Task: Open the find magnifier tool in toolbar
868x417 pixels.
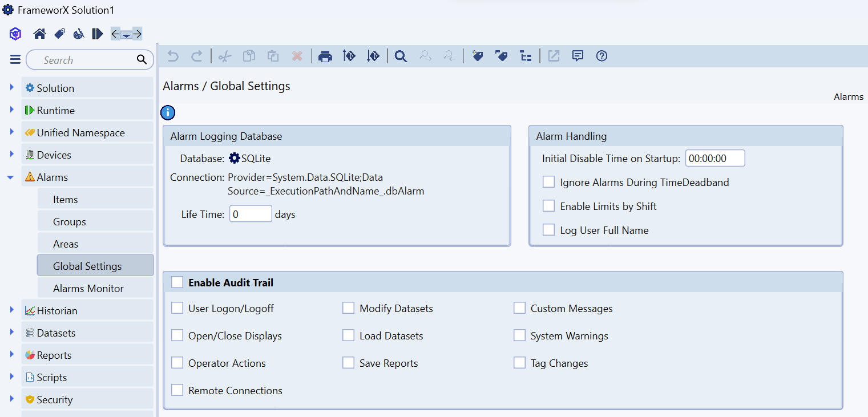Action: [x=401, y=56]
